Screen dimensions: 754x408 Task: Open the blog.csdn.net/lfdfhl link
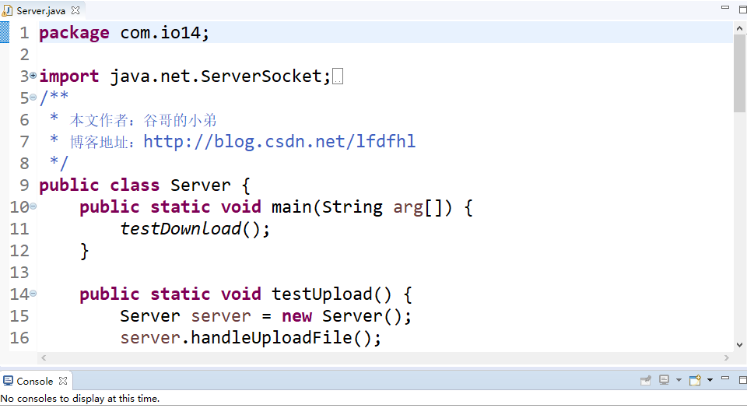click(279, 141)
